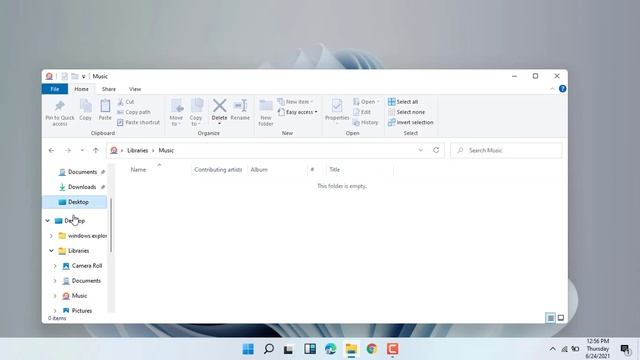Click Music in the address bar
This screenshot has width=640, height=360.
point(166,150)
